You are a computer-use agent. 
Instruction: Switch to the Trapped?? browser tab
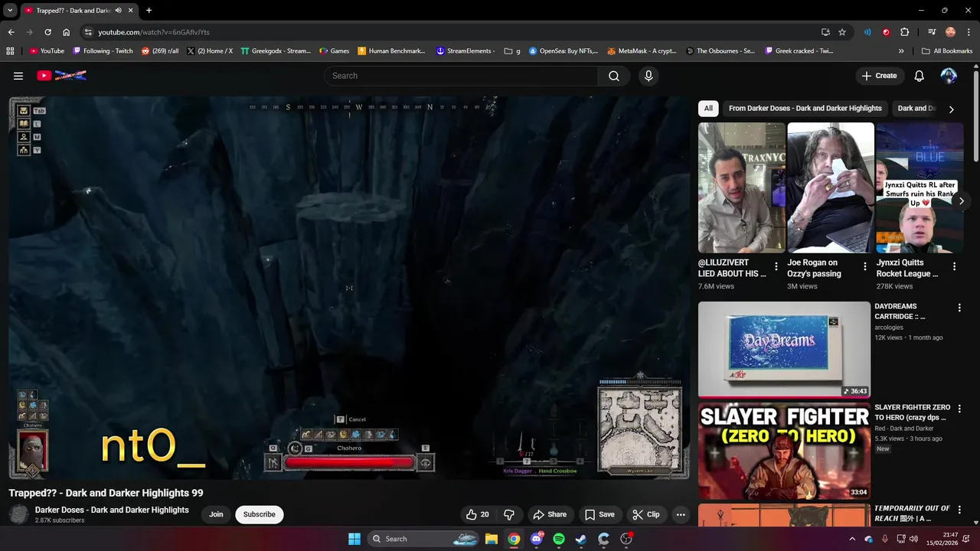(x=73, y=11)
